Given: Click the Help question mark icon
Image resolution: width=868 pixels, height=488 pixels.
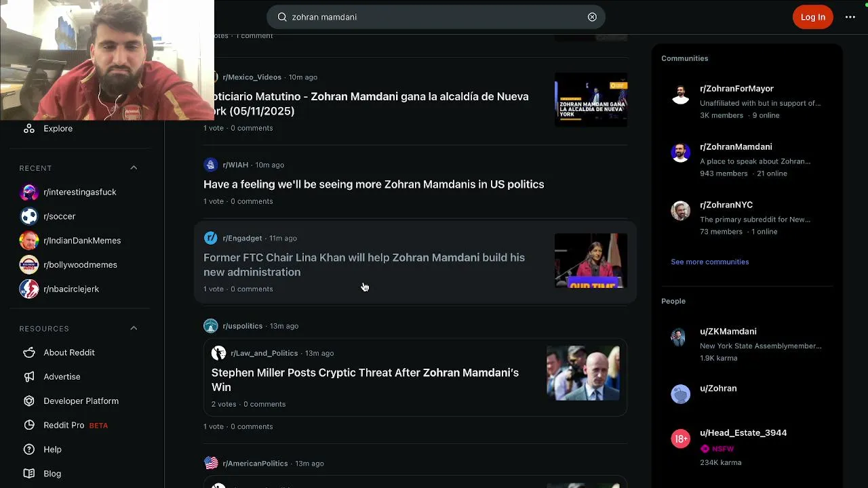Looking at the screenshot, I should click(29, 449).
